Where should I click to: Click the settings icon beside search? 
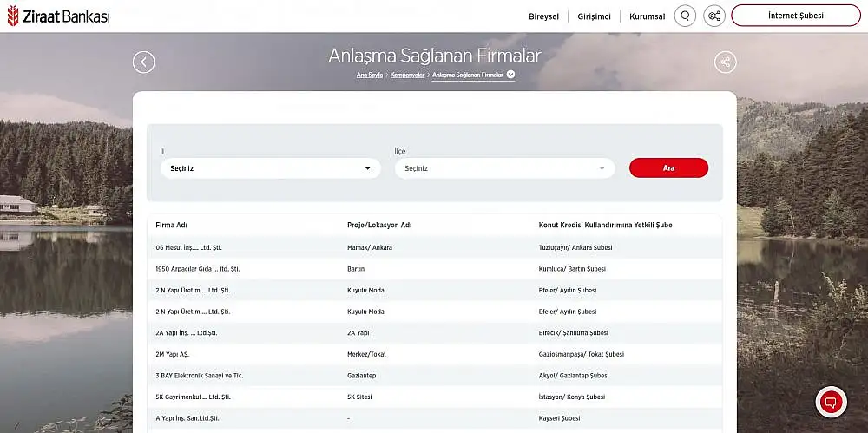click(x=714, y=16)
